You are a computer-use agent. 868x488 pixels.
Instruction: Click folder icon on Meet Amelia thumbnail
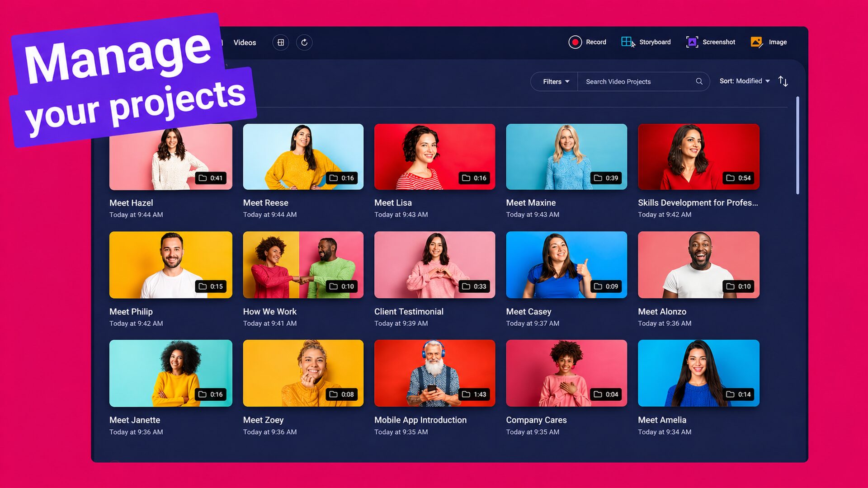[730, 394]
